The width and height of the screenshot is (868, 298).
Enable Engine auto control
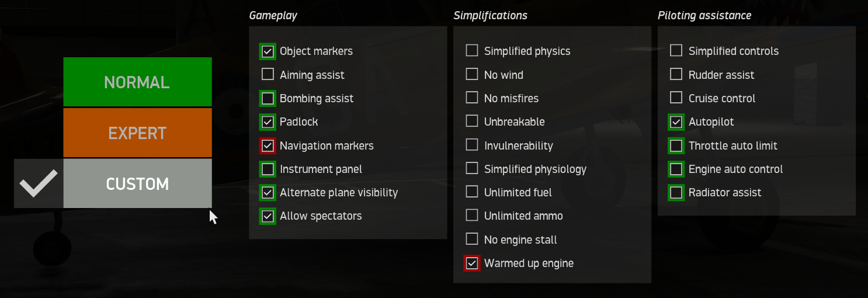pos(676,169)
